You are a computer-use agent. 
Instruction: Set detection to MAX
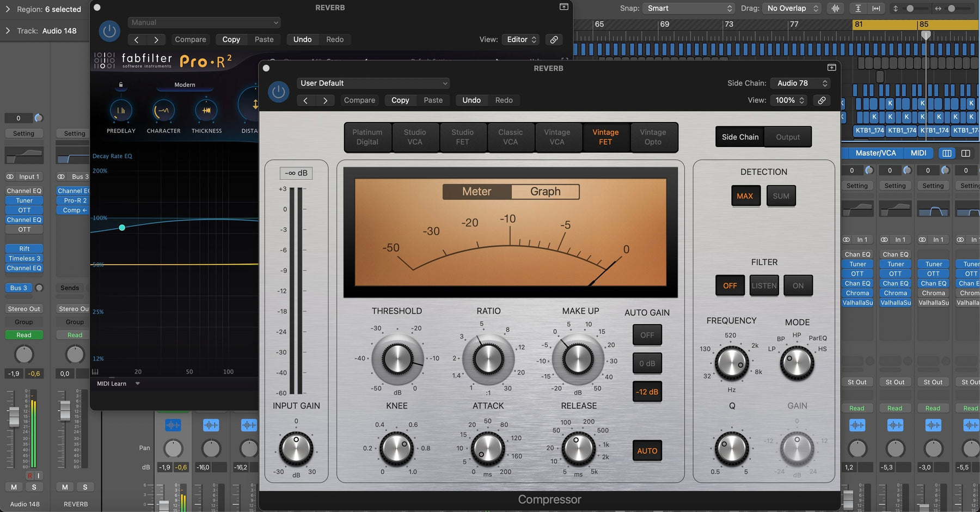point(745,196)
